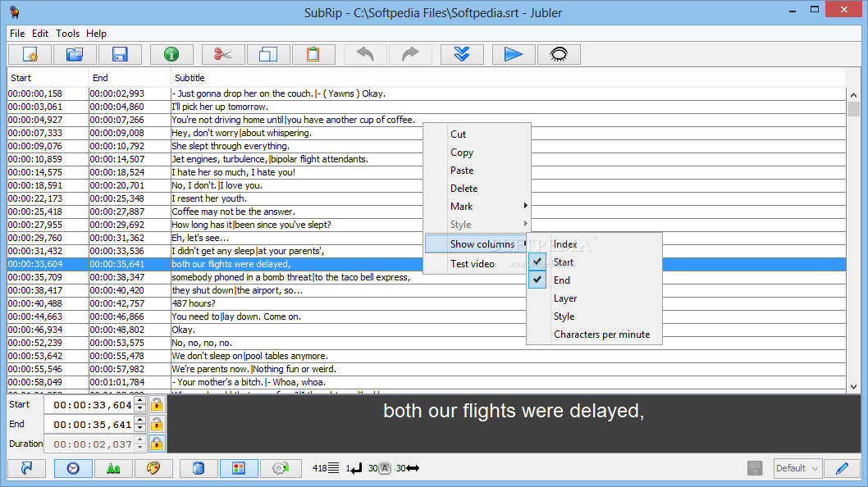Expand the Mark submenu
This screenshot has width=868, height=487.
(477, 207)
